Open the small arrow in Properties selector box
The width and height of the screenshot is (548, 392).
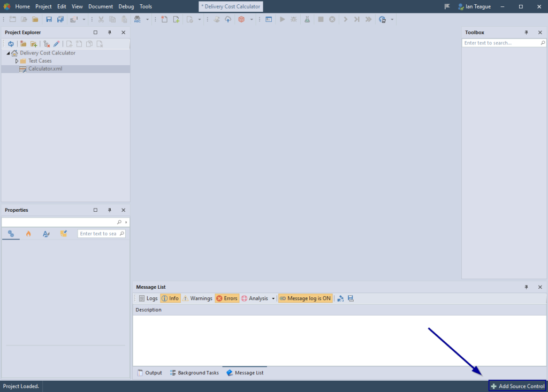126,222
